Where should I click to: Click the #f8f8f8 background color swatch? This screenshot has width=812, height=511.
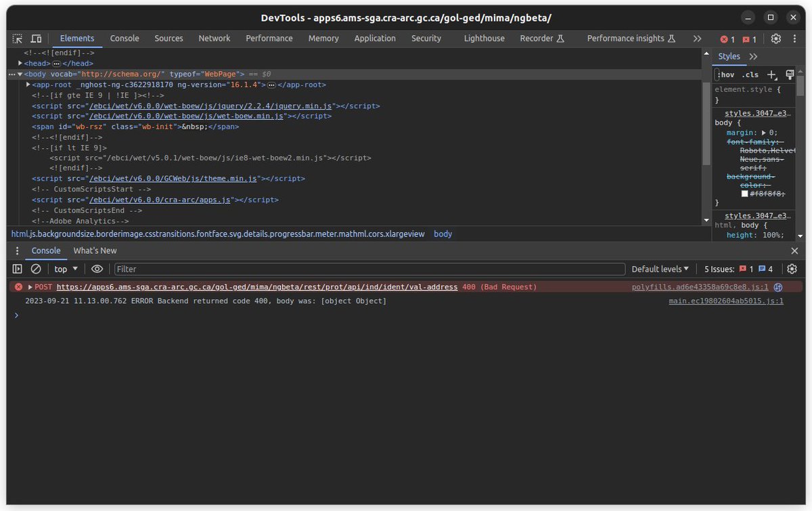point(745,194)
